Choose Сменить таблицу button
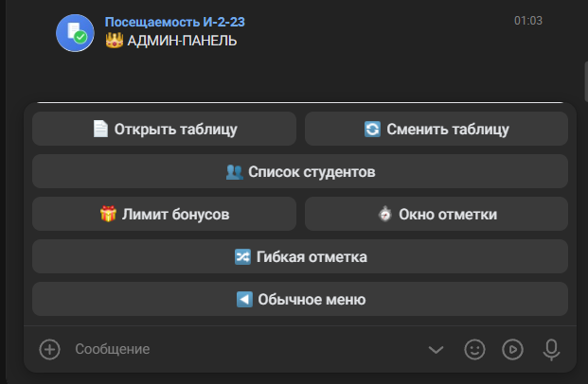This screenshot has height=384, width=588. click(437, 129)
